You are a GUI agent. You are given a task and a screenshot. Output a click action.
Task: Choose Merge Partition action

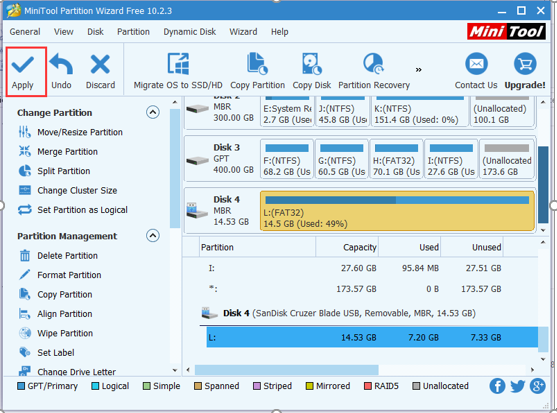[x=58, y=152]
